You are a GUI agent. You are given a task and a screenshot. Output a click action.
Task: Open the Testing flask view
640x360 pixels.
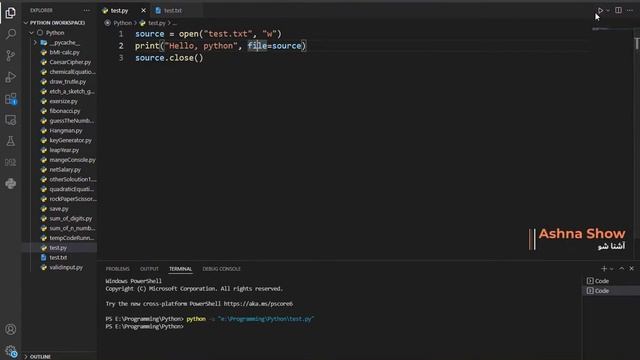pyautogui.click(x=11, y=141)
